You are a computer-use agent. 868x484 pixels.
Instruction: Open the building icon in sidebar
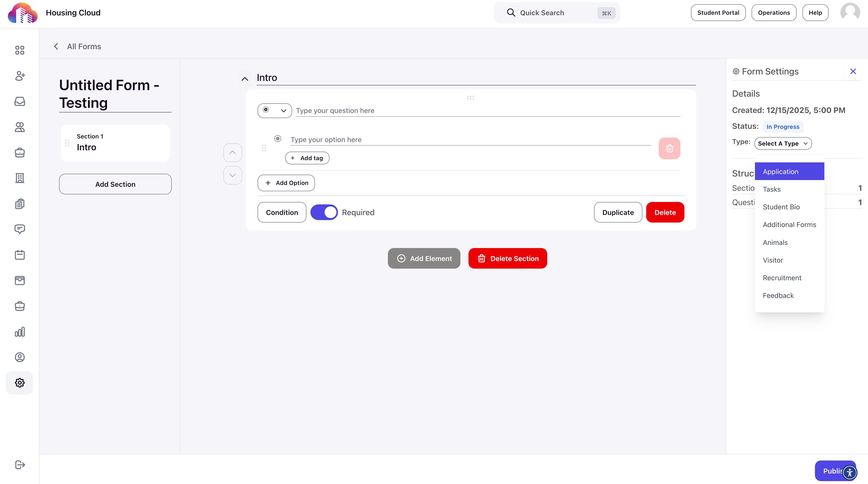point(19,178)
